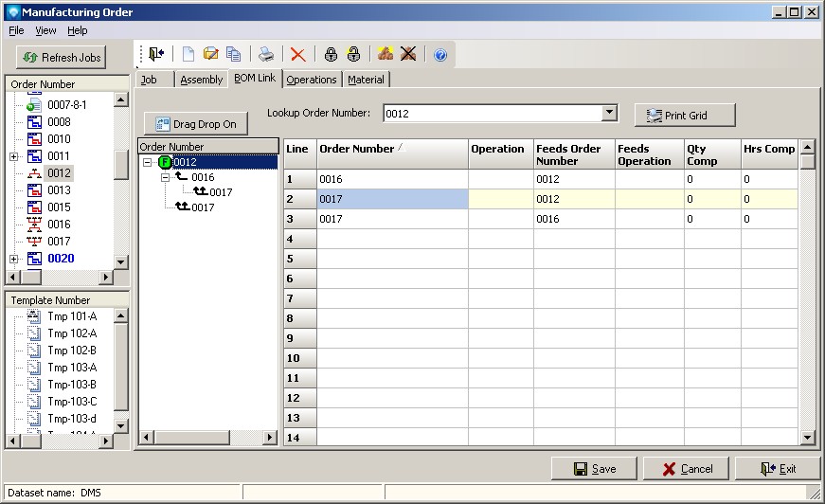The width and height of the screenshot is (825, 504).
Task: Click cell 0016 in grid line 1
Action: 392,179
